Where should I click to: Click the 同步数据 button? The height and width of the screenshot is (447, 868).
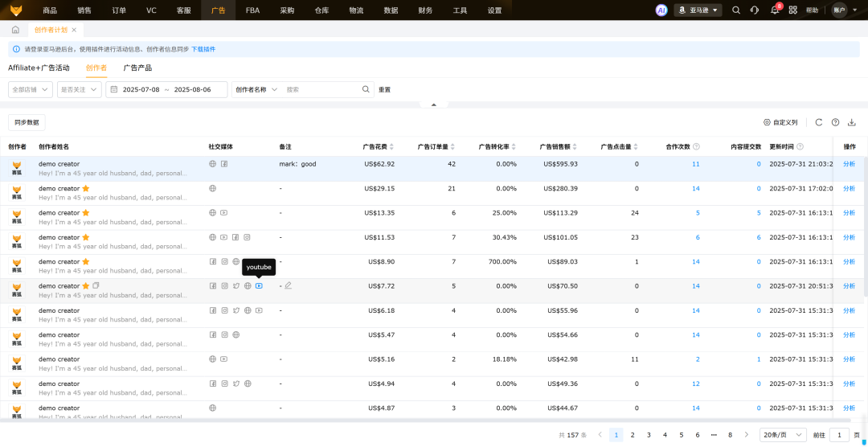pyautogui.click(x=27, y=122)
